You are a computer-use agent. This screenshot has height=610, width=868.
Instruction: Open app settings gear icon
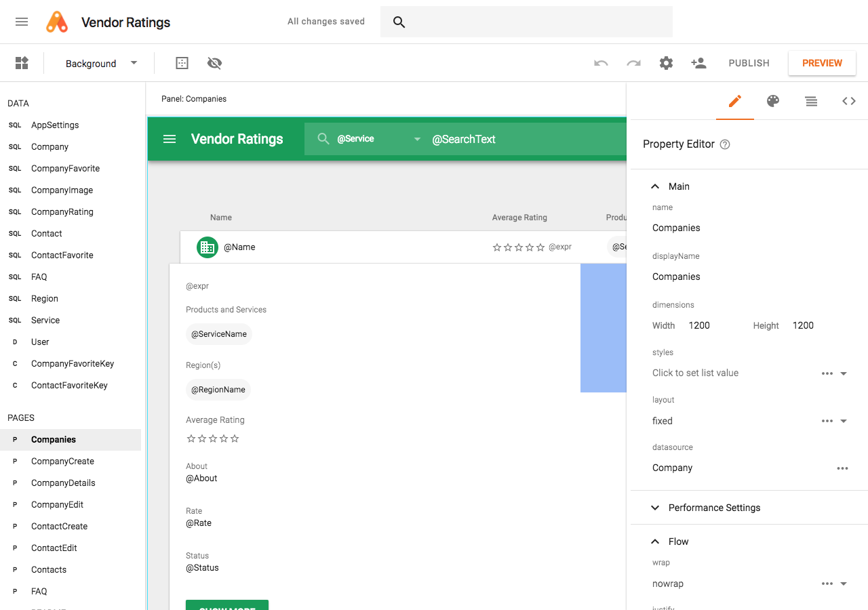(x=666, y=63)
